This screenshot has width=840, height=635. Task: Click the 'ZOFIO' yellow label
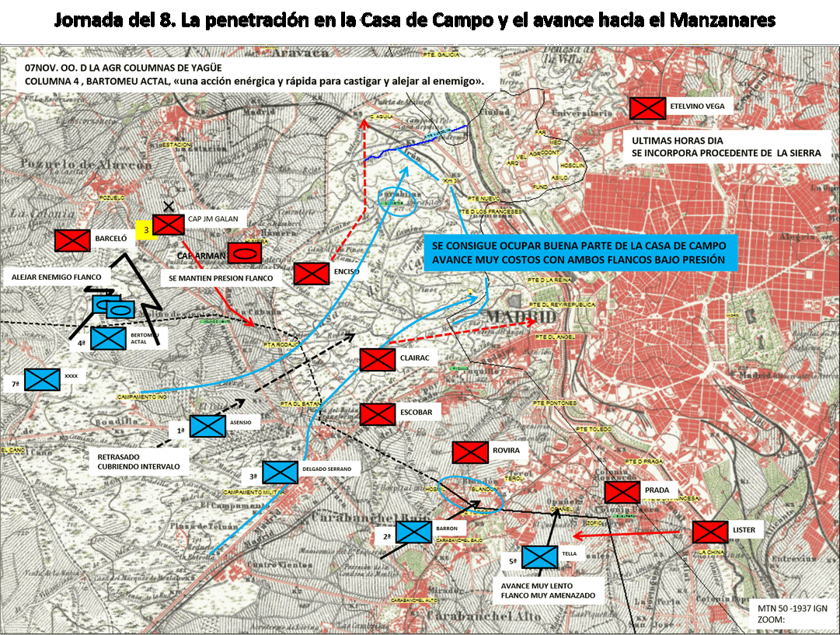(x=594, y=522)
